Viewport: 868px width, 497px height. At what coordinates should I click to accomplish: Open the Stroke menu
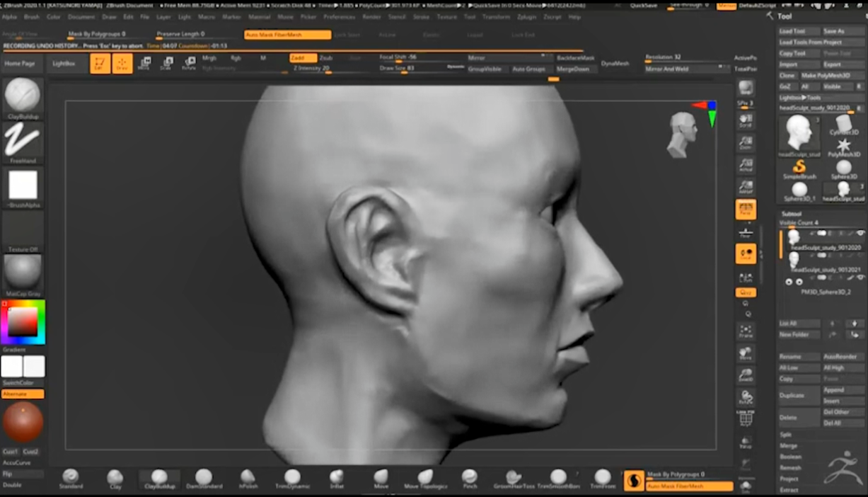coord(421,16)
